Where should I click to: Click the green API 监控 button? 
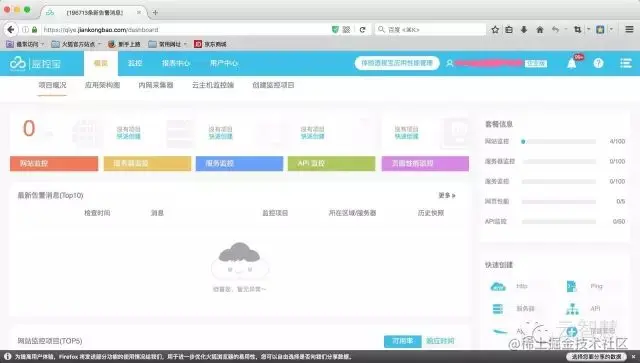[x=331, y=163]
